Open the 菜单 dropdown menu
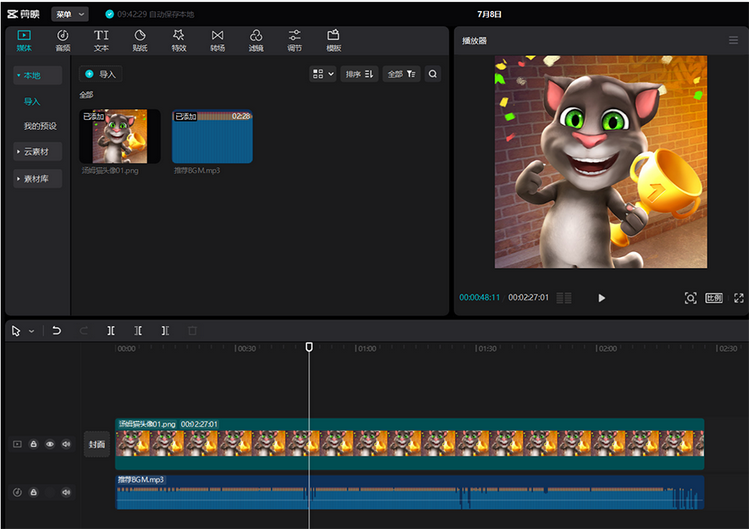 click(70, 14)
